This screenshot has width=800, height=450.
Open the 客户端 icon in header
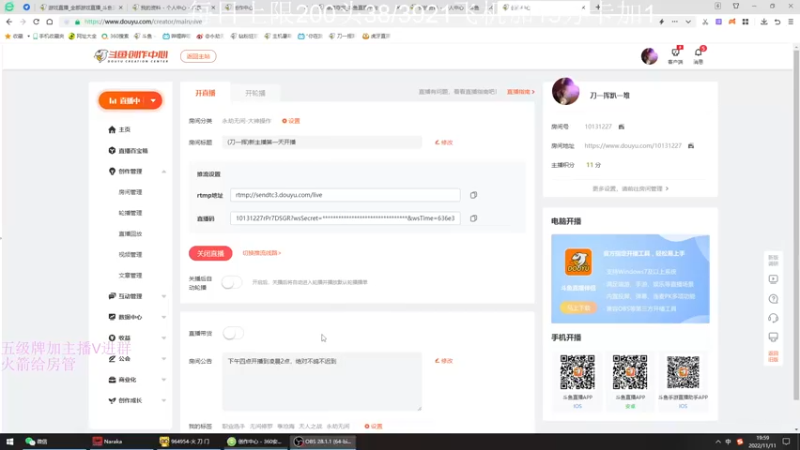point(676,55)
